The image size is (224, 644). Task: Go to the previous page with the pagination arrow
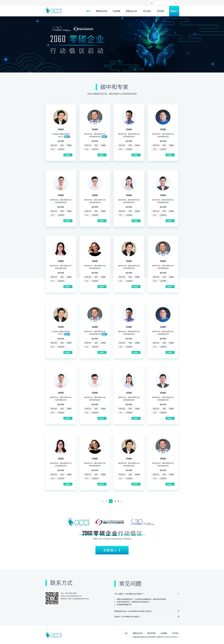coord(103,501)
